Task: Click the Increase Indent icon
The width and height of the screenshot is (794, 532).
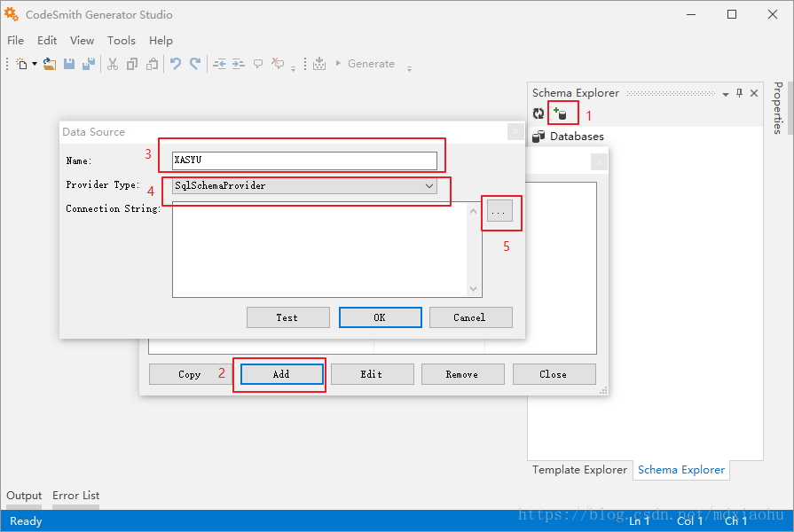Action: (239, 64)
